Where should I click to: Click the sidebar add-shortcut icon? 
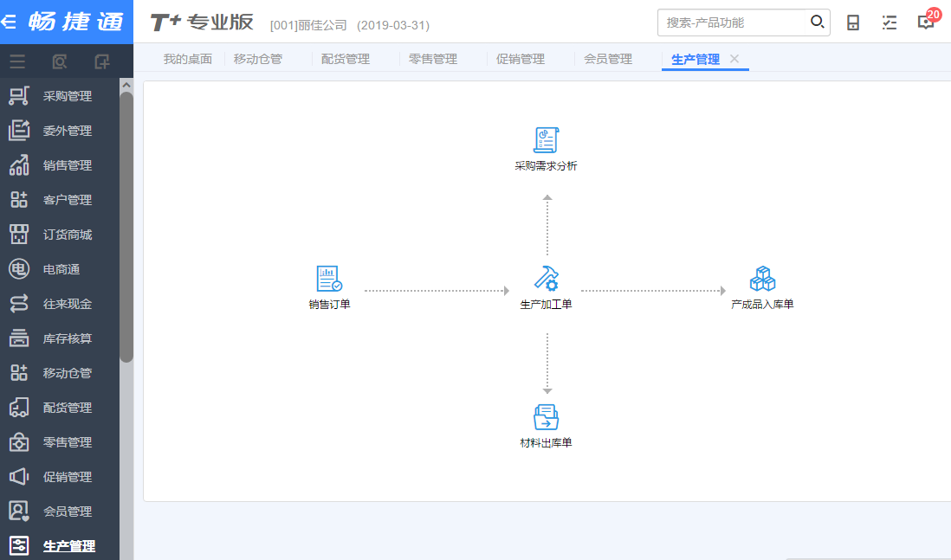[x=102, y=61]
